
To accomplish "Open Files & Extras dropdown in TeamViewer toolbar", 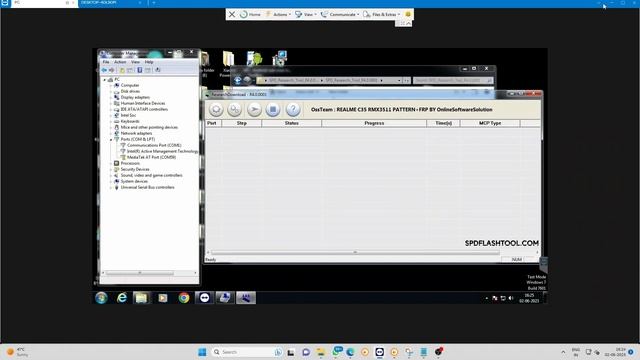I will [382, 14].
